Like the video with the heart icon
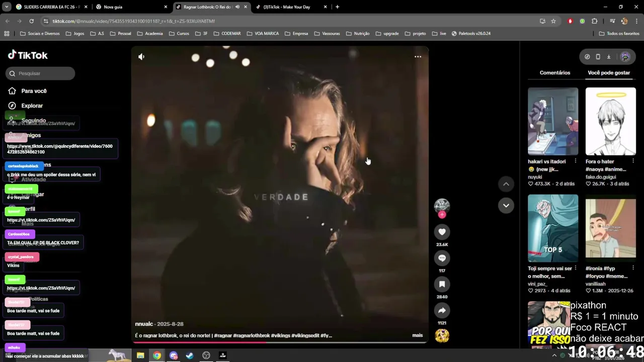This screenshot has height=362, width=644. click(x=442, y=232)
